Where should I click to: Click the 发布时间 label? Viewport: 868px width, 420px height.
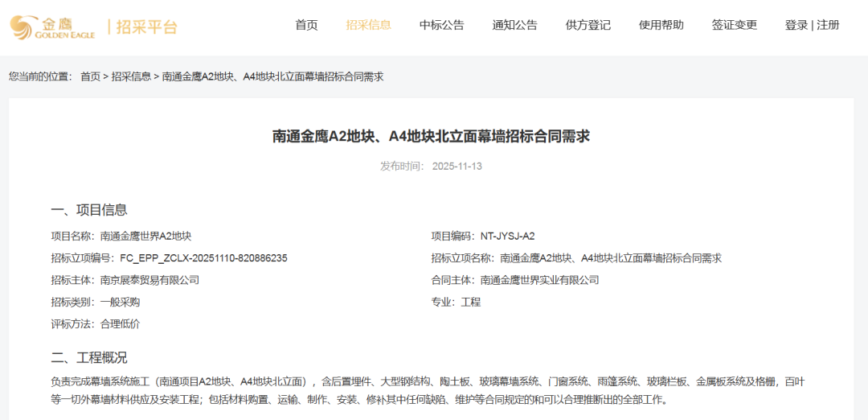402,167
